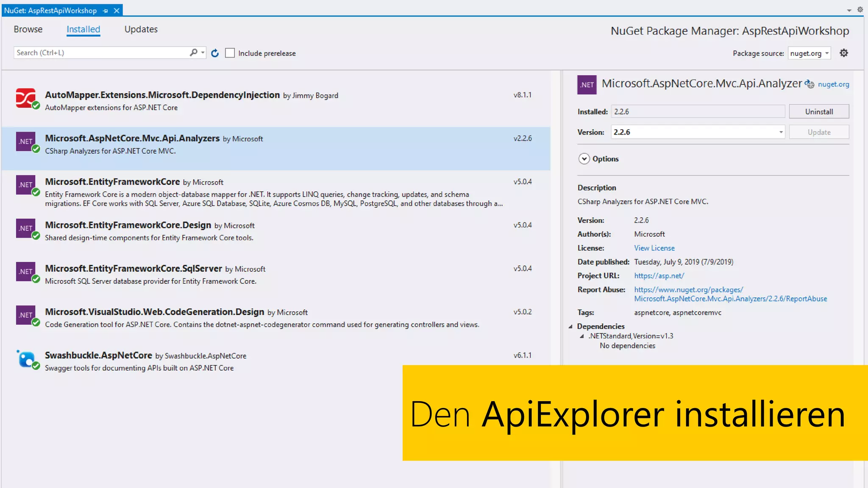Click the Microsoft.EntityFrameworkCore .NET icon
This screenshot has height=488, width=868.
tap(26, 185)
